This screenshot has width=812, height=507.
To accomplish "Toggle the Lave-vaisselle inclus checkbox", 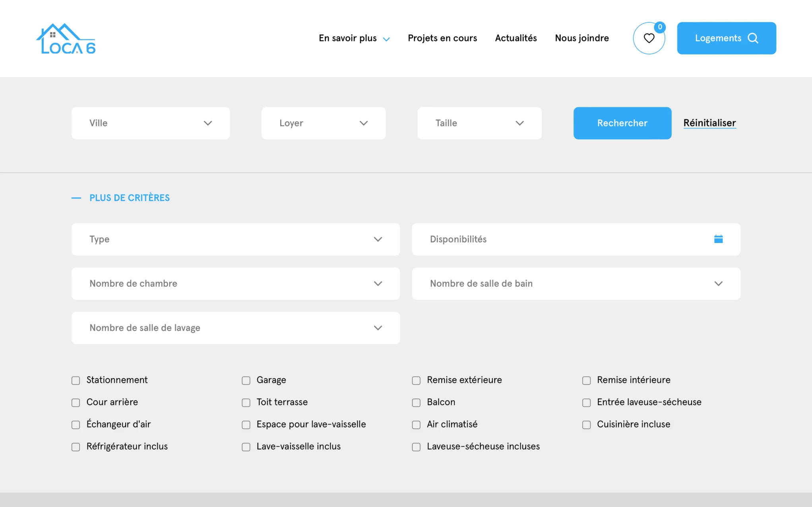I will (246, 447).
